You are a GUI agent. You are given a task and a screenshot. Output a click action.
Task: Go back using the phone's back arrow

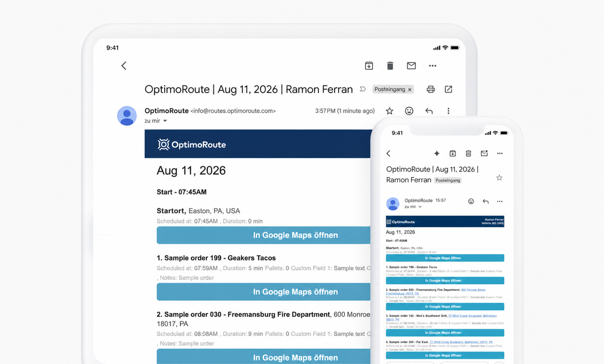[x=388, y=153]
